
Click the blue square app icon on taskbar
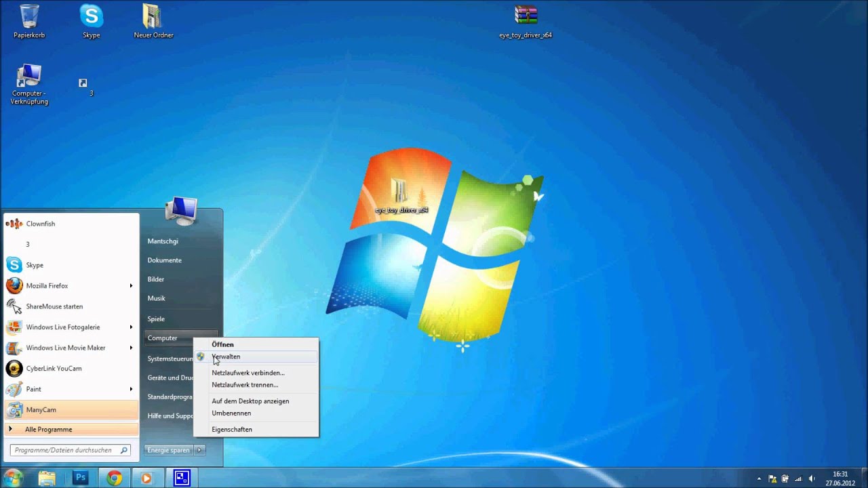tap(181, 478)
